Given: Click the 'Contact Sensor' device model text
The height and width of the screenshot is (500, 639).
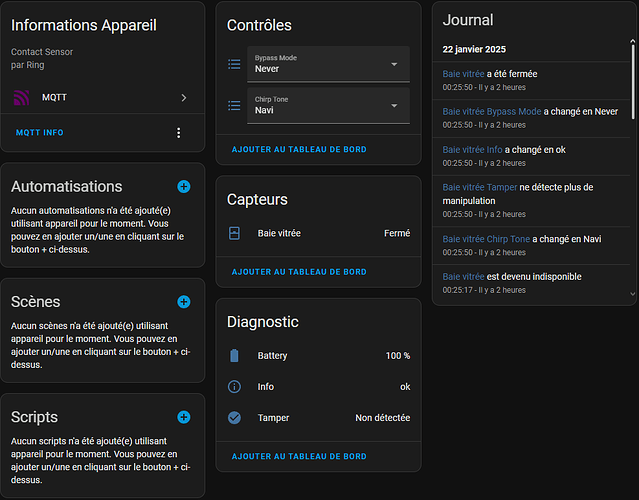Looking at the screenshot, I should click(x=42, y=52).
